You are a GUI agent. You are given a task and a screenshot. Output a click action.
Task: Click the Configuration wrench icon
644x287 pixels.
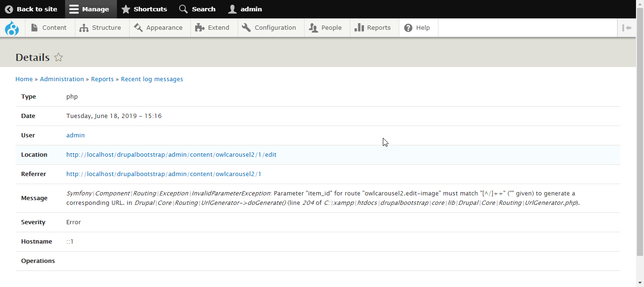tap(246, 27)
